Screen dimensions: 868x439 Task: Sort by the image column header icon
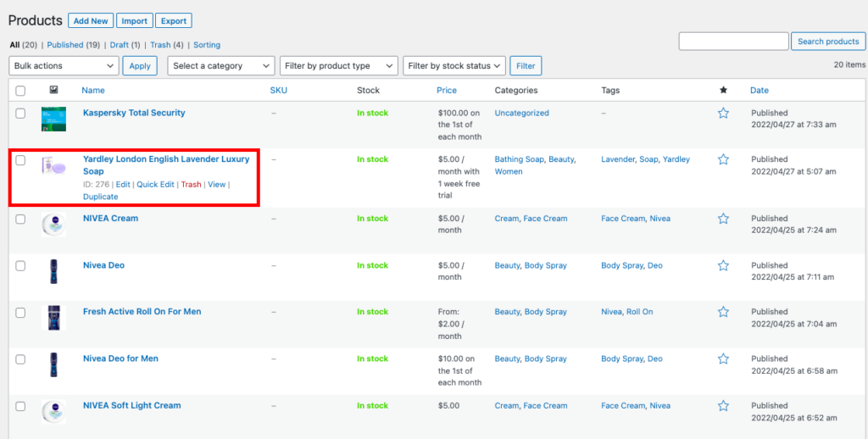click(x=53, y=90)
